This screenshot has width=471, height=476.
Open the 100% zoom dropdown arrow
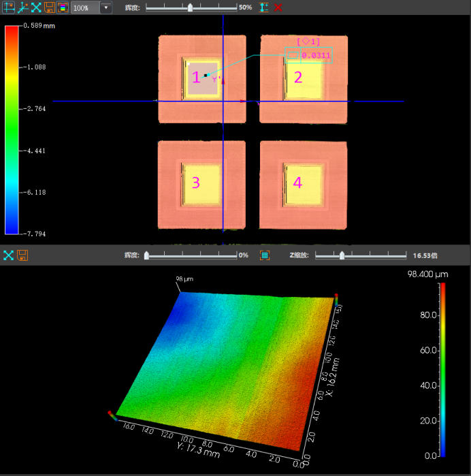click(x=106, y=7)
